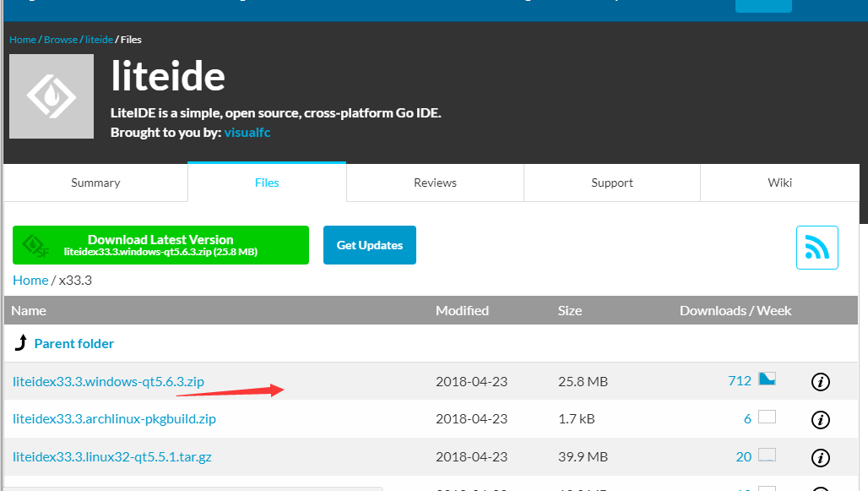This screenshot has width=868, height=491.
Task: Open info icon for archlinux-pkgbuild.zip row
Action: pyautogui.click(x=820, y=419)
